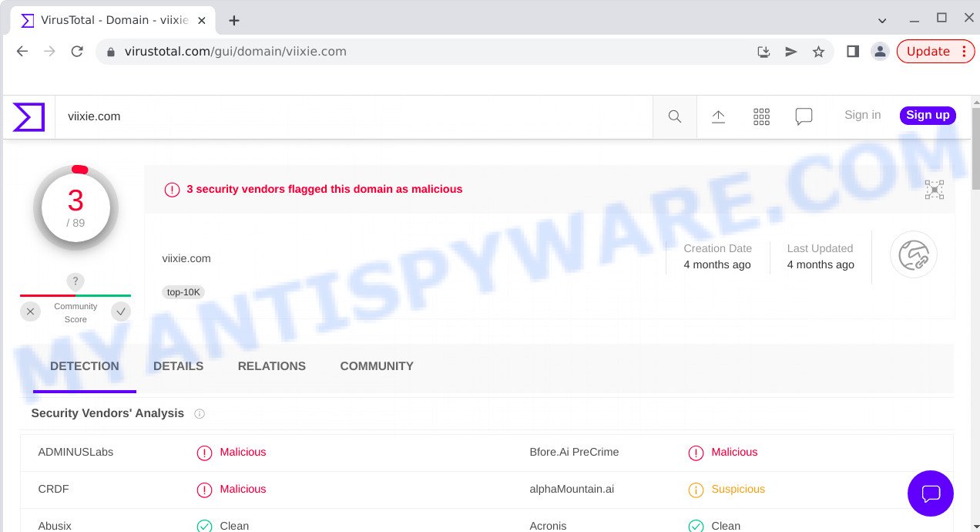Open a new browser tab with the plus
The width and height of the screenshot is (980, 532).
(x=234, y=21)
